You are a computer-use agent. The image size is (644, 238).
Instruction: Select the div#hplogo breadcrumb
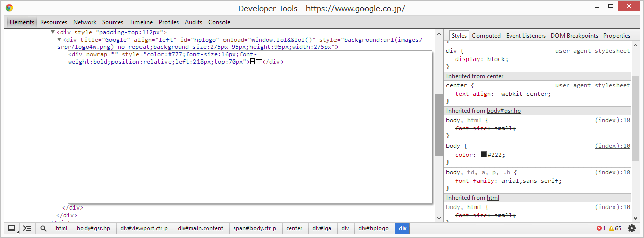(375, 228)
